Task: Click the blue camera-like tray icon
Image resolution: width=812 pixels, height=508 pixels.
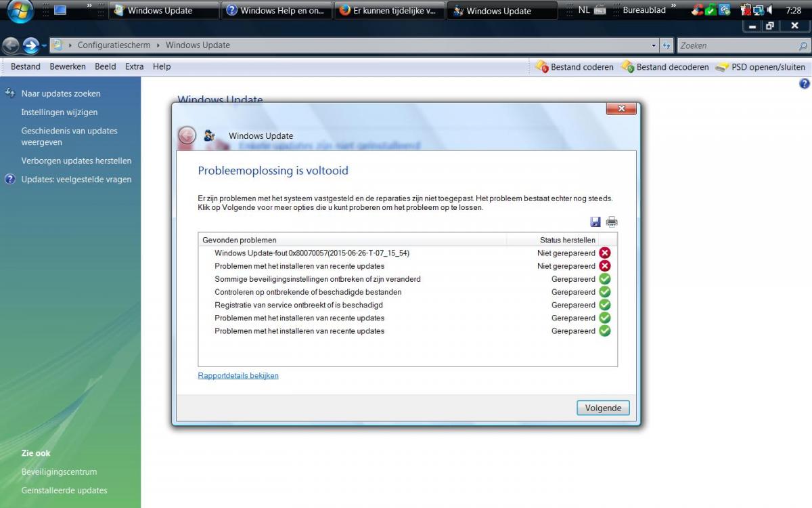Action: 725,10
